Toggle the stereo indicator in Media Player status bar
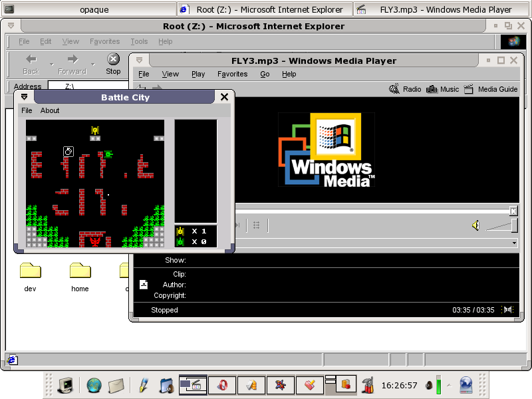The width and height of the screenshot is (532, 399). [508, 310]
